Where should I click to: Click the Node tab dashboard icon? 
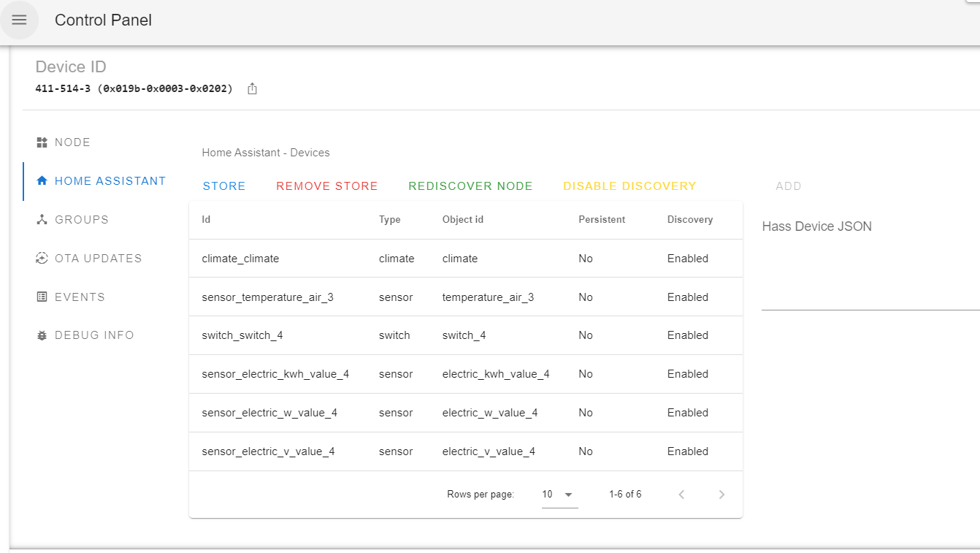pyautogui.click(x=42, y=142)
